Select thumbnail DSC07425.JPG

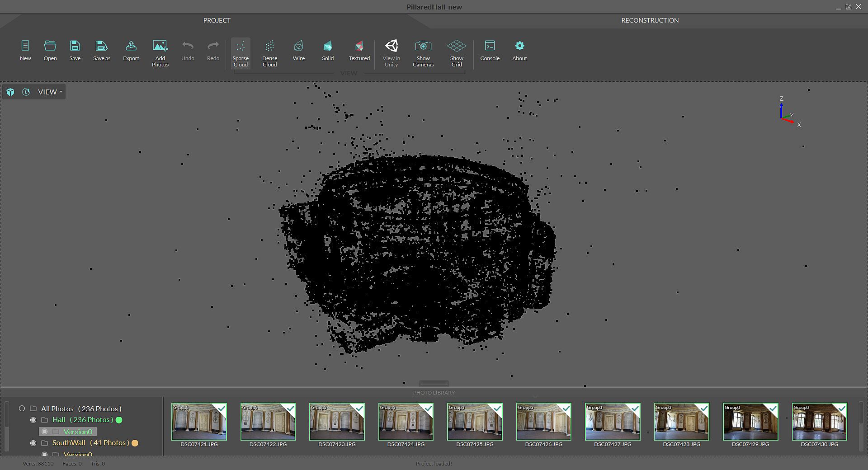[475, 422]
